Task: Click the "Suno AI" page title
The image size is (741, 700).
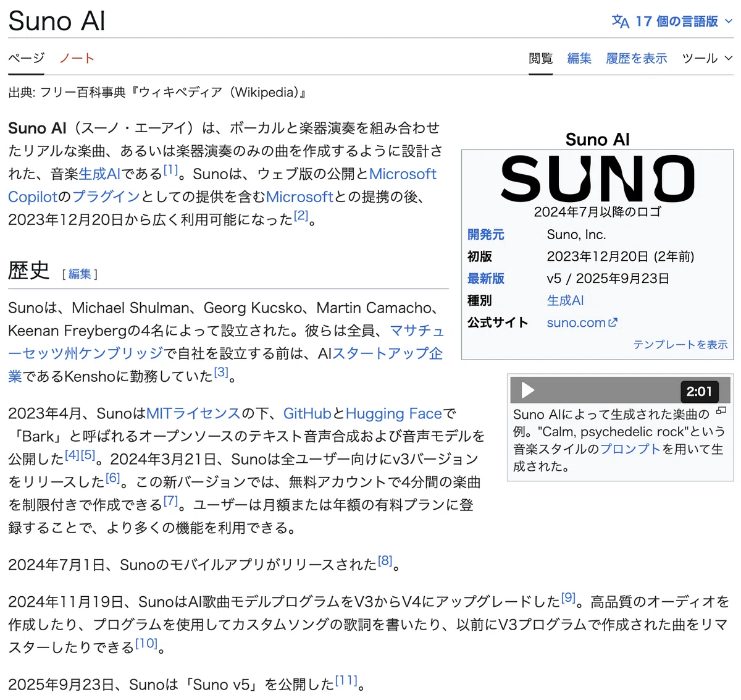Action: tap(57, 21)
